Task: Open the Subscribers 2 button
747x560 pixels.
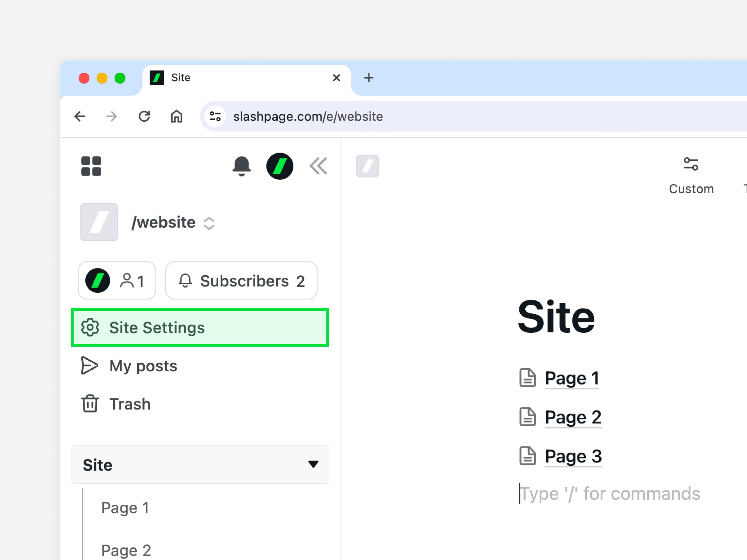Action: click(x=242, y=280)
